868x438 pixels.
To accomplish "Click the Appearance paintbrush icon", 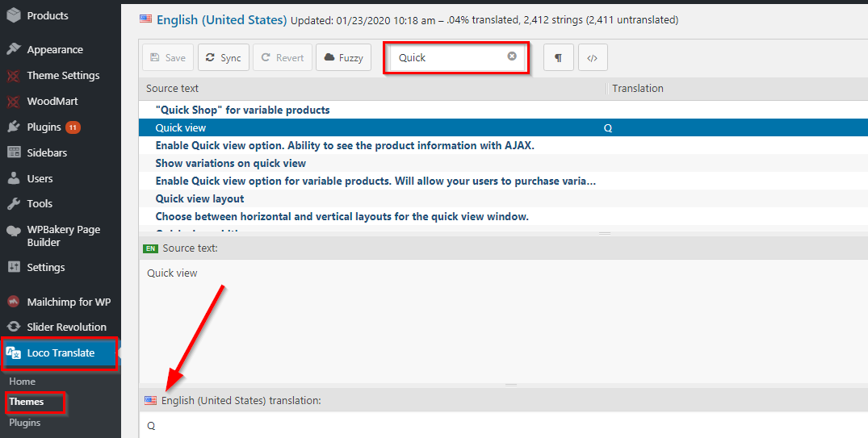I will point(13,49).
